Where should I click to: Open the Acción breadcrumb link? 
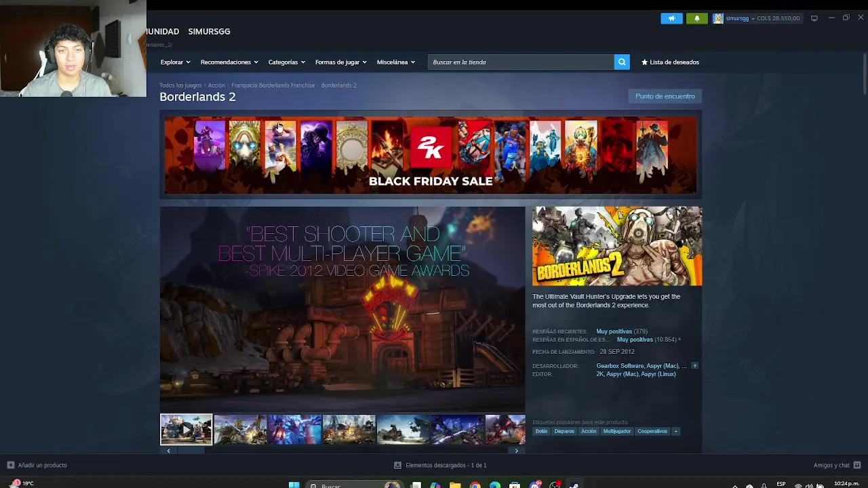point(216,85)
